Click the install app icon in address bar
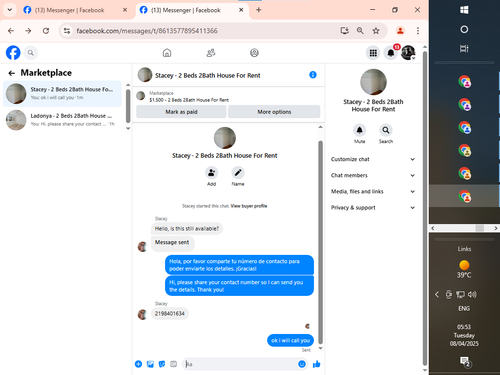This screenshot has height=375, width=500. [345, 31]
